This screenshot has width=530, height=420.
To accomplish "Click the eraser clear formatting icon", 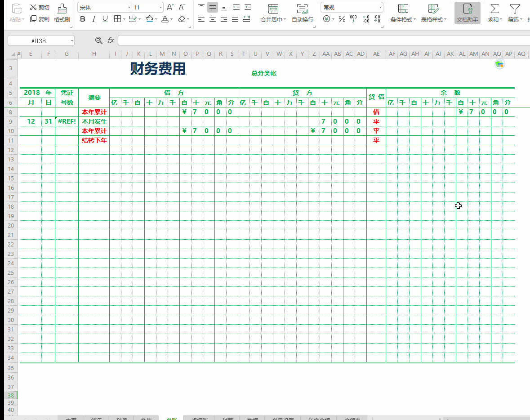I will 182,19.
